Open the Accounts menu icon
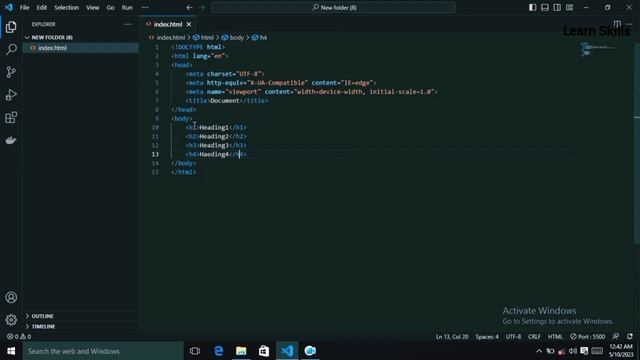 (11, 297)
